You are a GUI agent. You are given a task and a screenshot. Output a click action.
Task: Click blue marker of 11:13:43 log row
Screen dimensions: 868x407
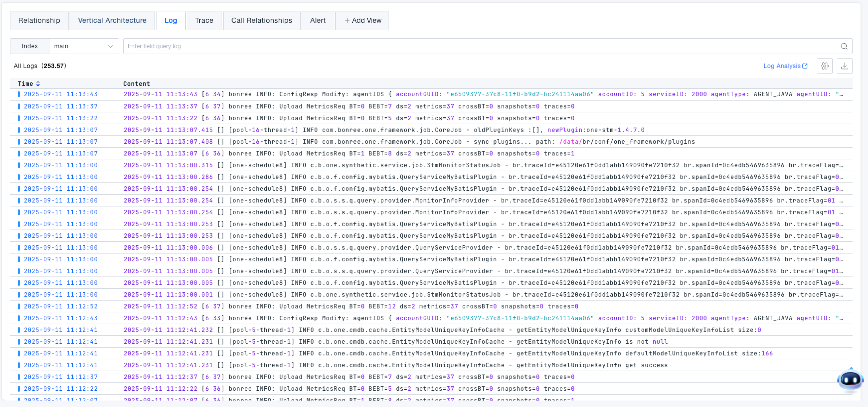[x=19, y=94]
